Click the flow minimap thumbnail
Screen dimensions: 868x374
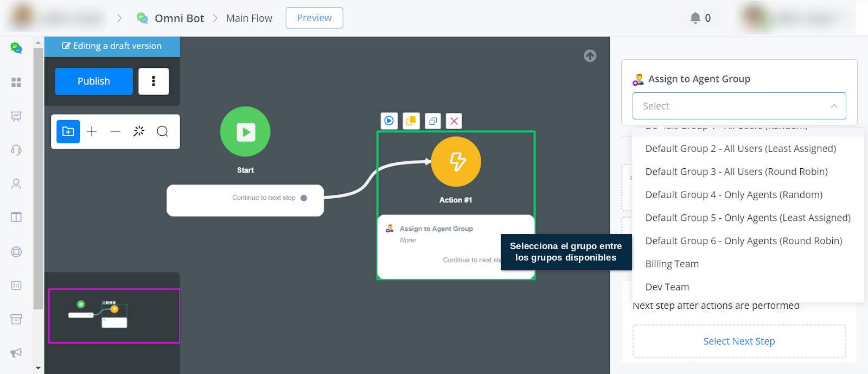tap(114, 316)
